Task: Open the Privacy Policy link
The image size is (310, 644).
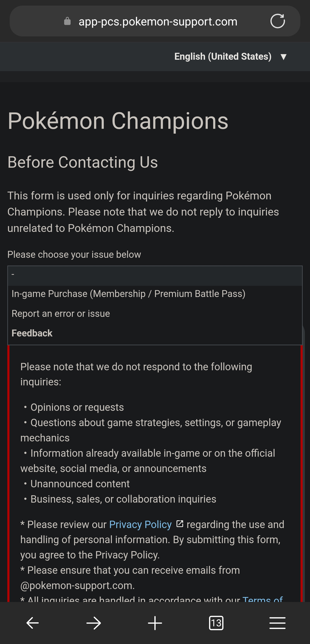Action: pyautogui.click(x=140, y=525)
